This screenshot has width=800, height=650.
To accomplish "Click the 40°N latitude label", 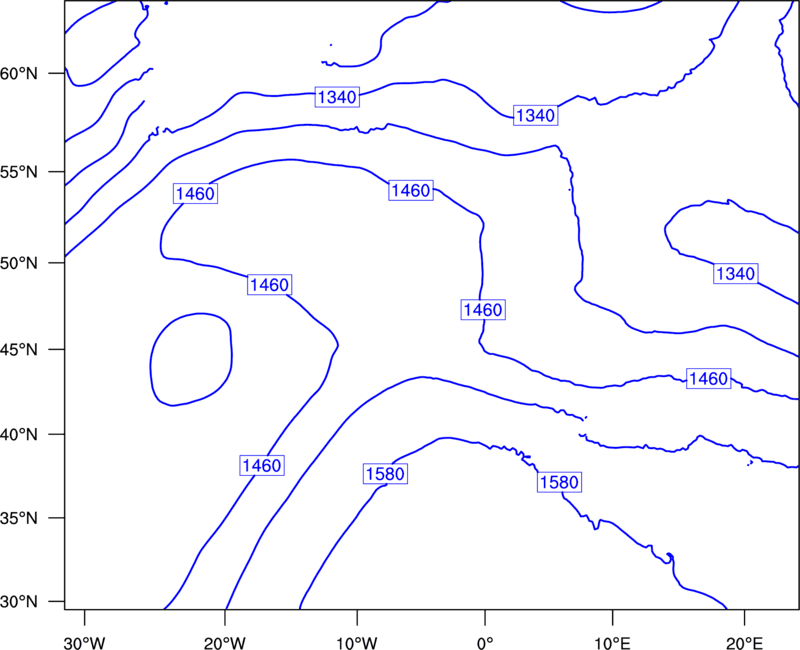I will (19, 435).
